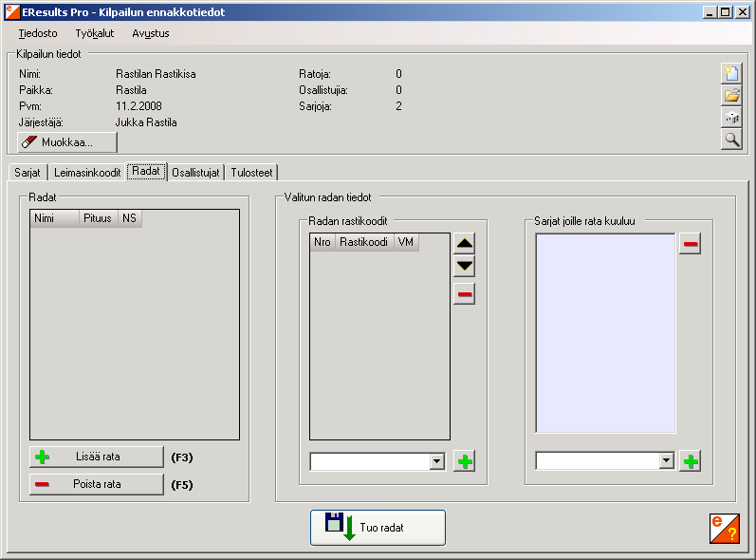Open competition file via folder icon
756x560 pixels.
pyautogui.click(x=731, y=95)
